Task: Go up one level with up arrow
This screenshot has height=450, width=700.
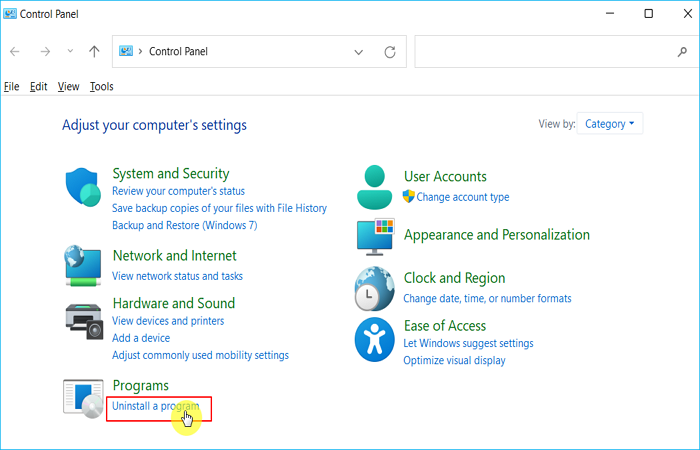Action: tap(94, 52)
